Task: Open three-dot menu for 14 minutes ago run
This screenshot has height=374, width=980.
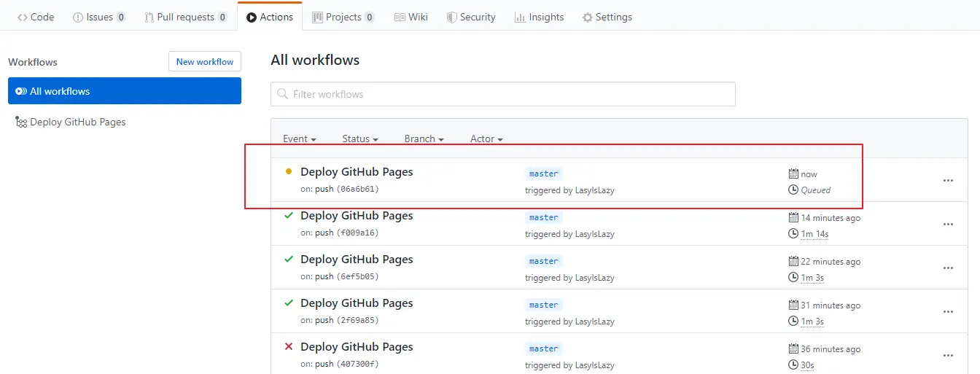Action: (948, 224)
